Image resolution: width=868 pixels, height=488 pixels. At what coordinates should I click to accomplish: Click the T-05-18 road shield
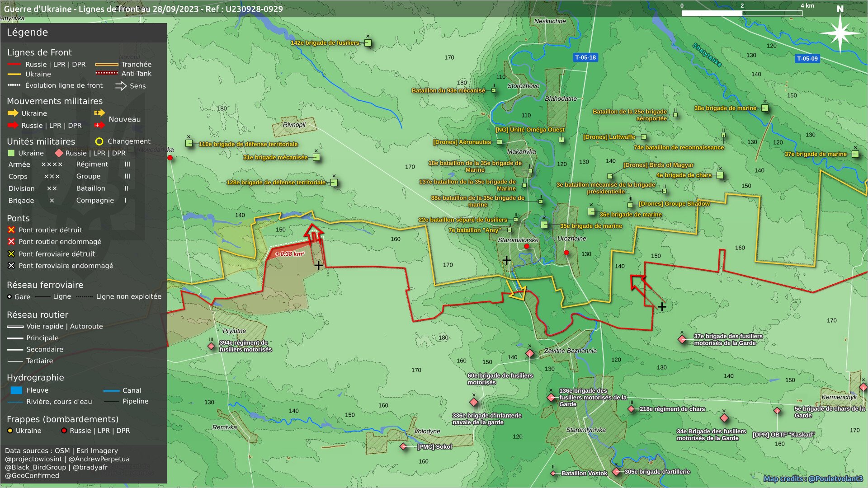(585, 57)
